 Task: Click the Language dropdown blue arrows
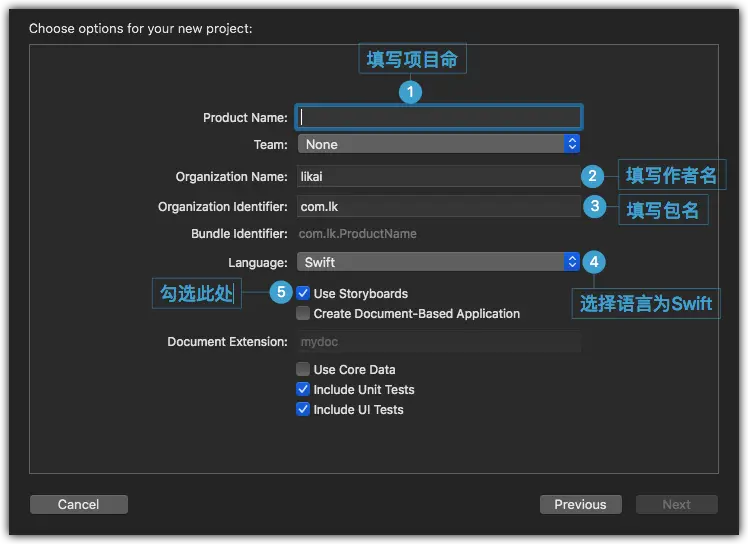point(571,262)
